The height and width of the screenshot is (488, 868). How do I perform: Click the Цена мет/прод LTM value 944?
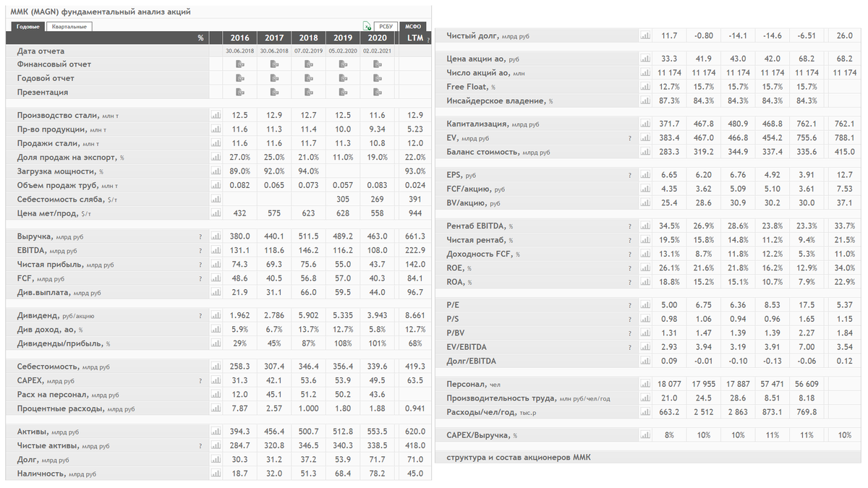click(416, 213)
